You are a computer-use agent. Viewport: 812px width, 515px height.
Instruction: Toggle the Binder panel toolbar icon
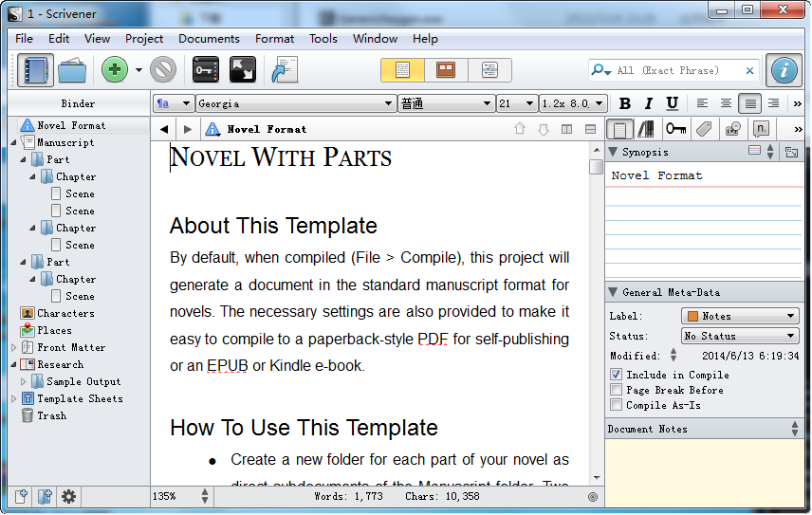tap(35, 70)
